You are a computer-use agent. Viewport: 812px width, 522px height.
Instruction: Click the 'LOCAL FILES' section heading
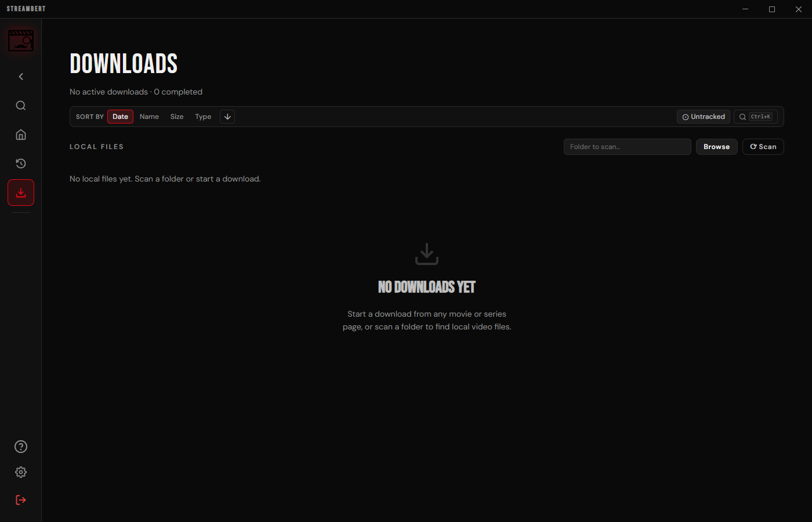[x=96, y=147]
